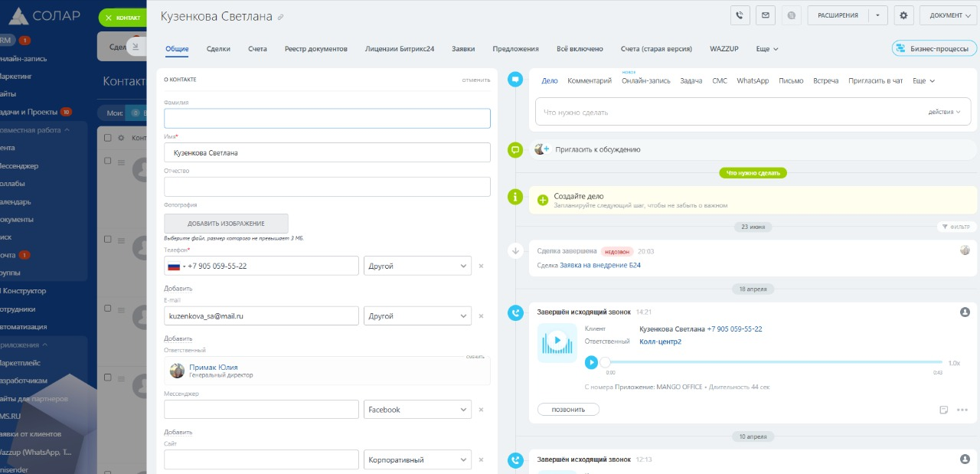Click the green info icon beside Создайте дело
This screenshot has width=980, height=474.
516,197
